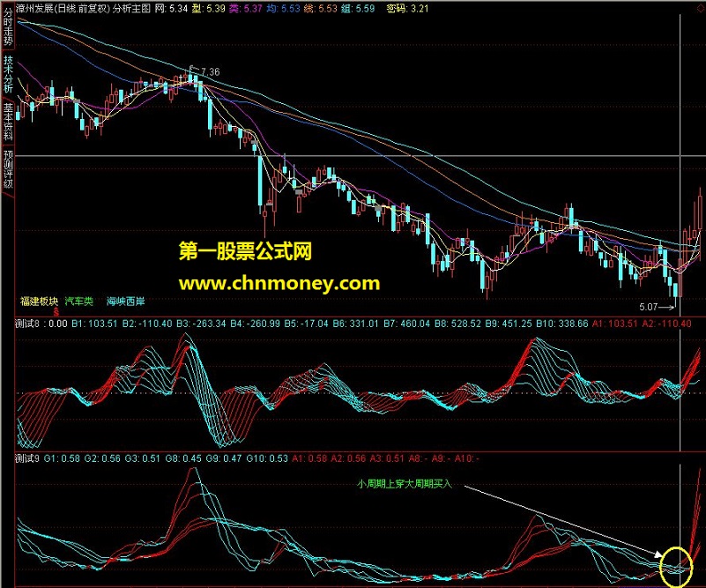Viewport: 706px width, 588px height.
Task: Select the 网: 5.34 indicator value
Action: [x=171, y=8]
